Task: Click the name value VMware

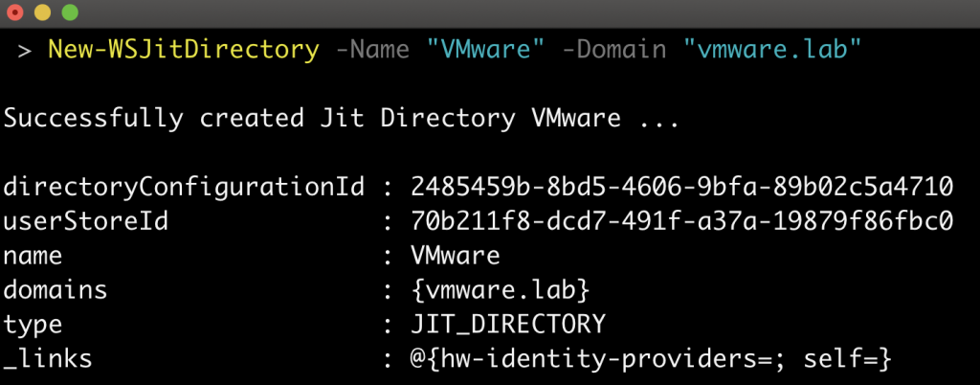Action: click(455, 255)
